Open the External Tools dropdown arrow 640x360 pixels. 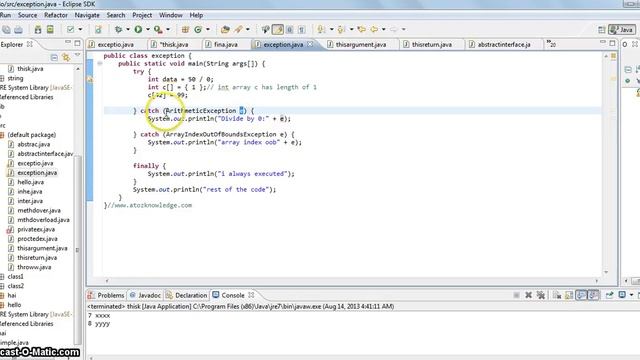tap(168, 29)
